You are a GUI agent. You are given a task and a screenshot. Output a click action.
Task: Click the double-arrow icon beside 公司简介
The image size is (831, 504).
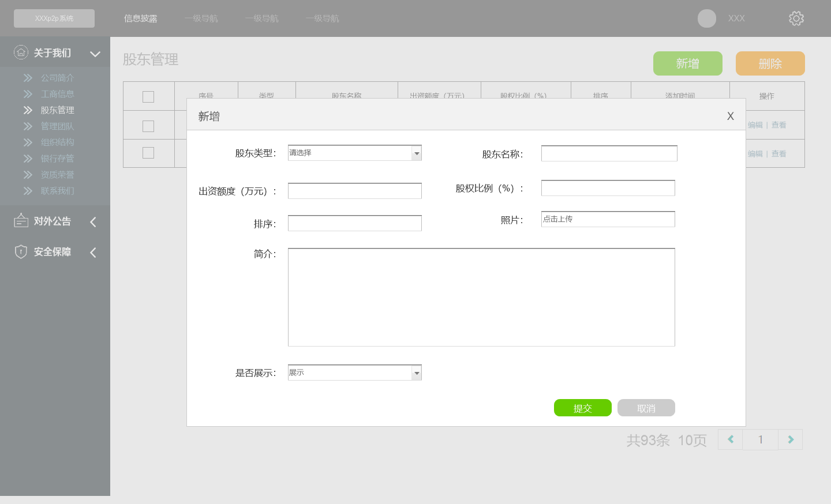point(28,78)
